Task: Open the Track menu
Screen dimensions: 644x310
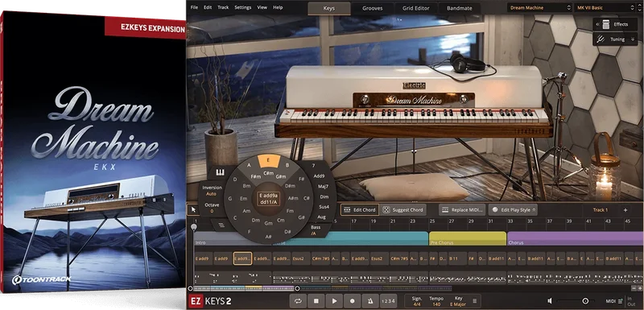Action: (x=223, y=7)
